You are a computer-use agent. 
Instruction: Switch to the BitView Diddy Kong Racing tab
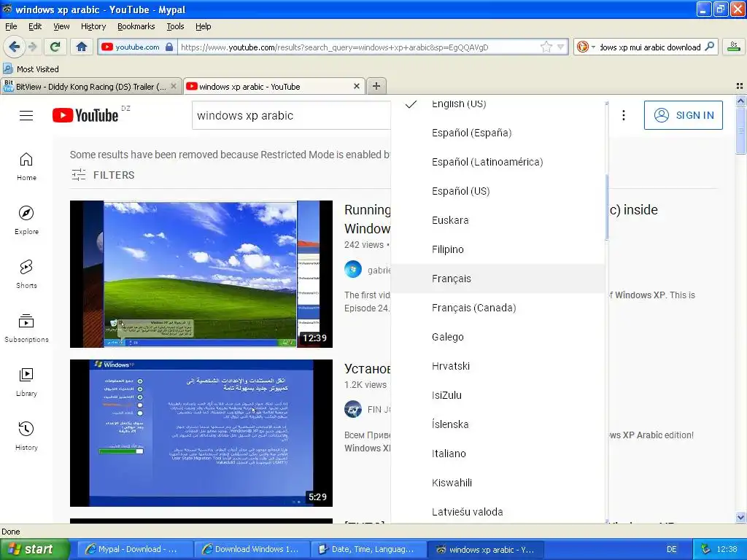coord(90,86)
